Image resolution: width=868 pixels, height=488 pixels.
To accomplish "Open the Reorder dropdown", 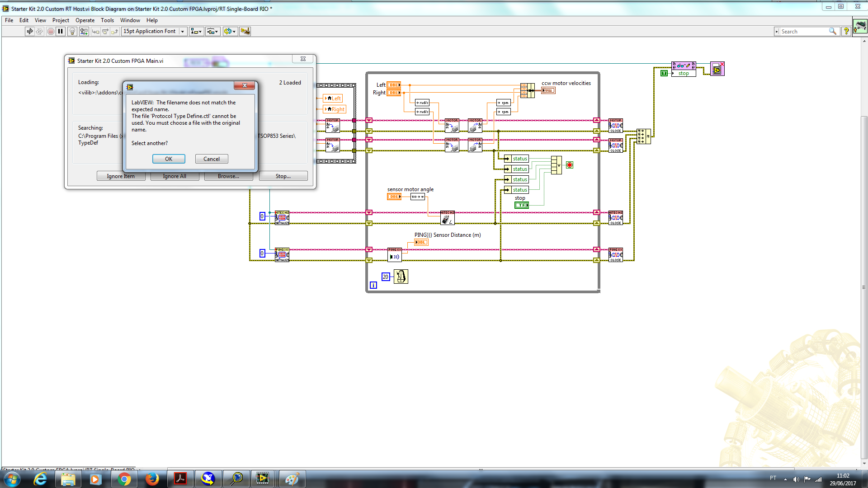I will (x=230, y=31).
